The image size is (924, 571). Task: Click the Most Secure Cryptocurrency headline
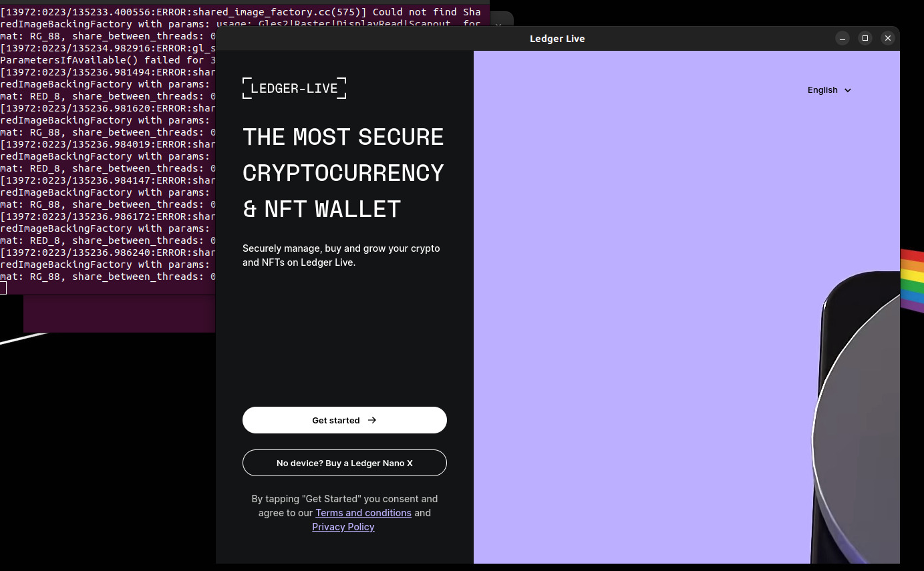tap(343, 173)
